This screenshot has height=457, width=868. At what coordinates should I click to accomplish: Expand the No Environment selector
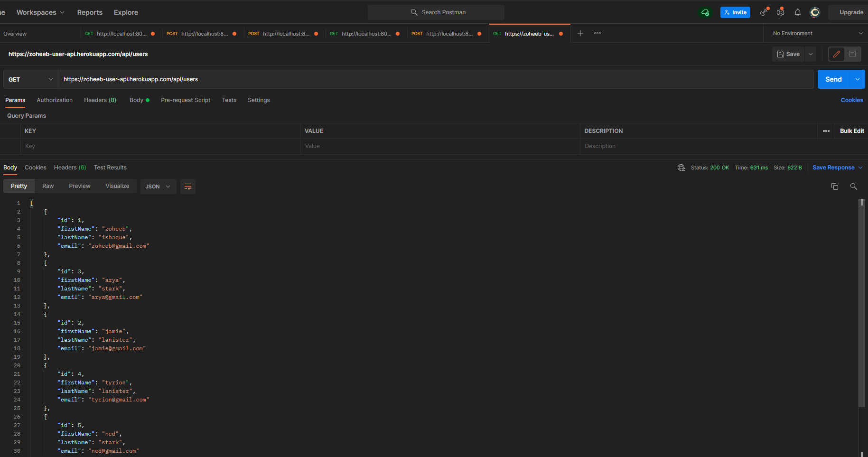click(x=816, y=33)
